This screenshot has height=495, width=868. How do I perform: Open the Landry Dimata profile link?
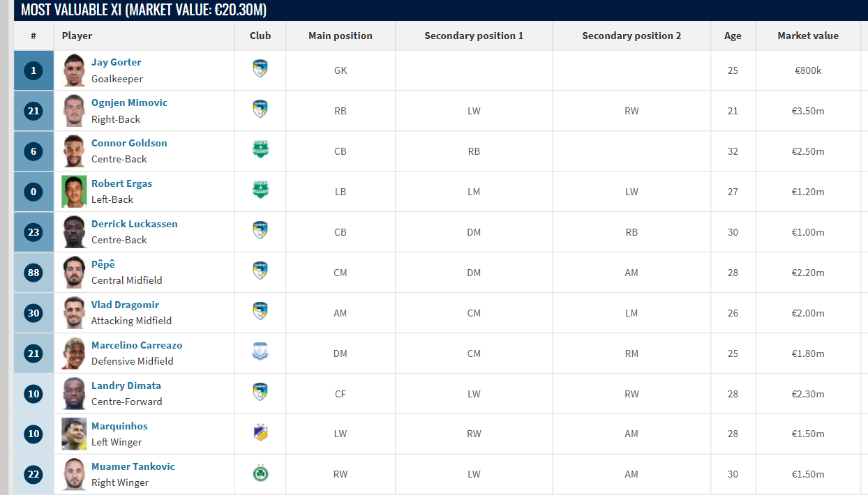pos(126,386)
